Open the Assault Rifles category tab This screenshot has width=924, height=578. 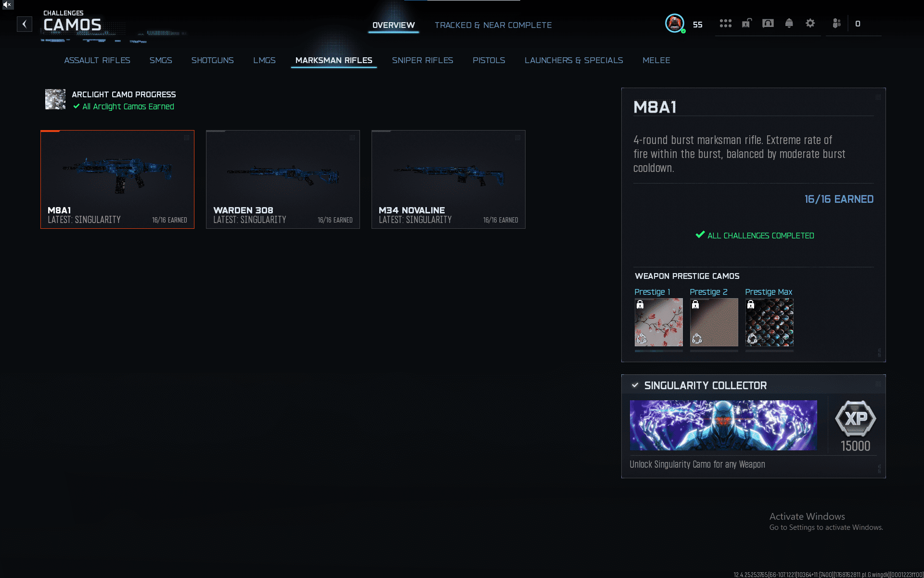click(97, 60)
